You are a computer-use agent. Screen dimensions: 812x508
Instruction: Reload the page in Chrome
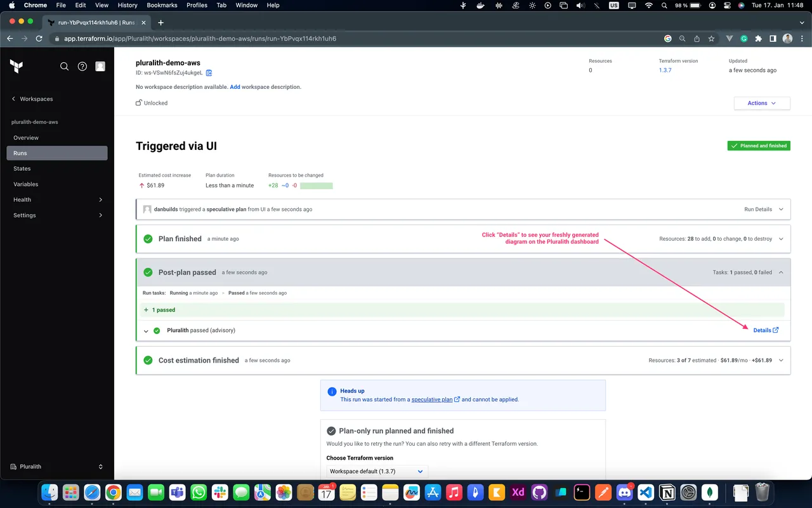pos(39,39)
